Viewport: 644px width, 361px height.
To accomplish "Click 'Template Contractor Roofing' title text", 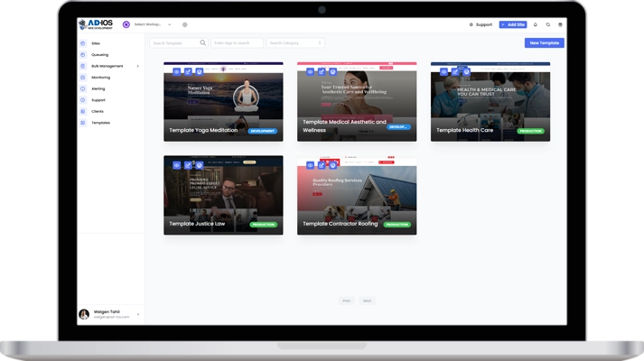I will [x=341, y=224].
